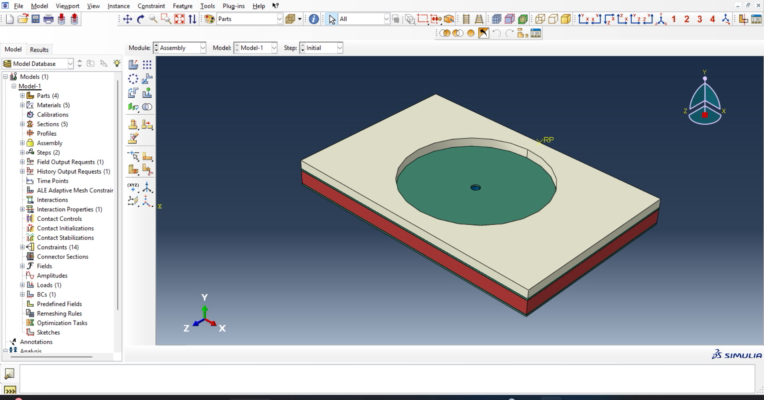764x400 pixels.
Task: Open the Viewport menu
Action: coord(67,6)
